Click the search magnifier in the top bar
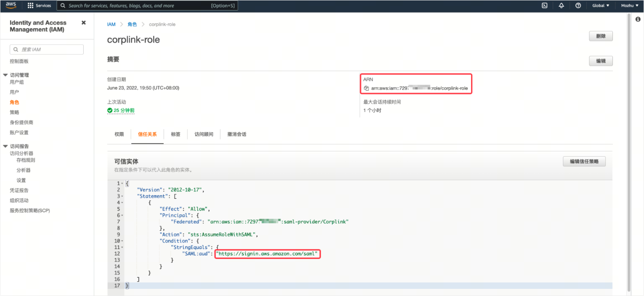 (63, 5)
